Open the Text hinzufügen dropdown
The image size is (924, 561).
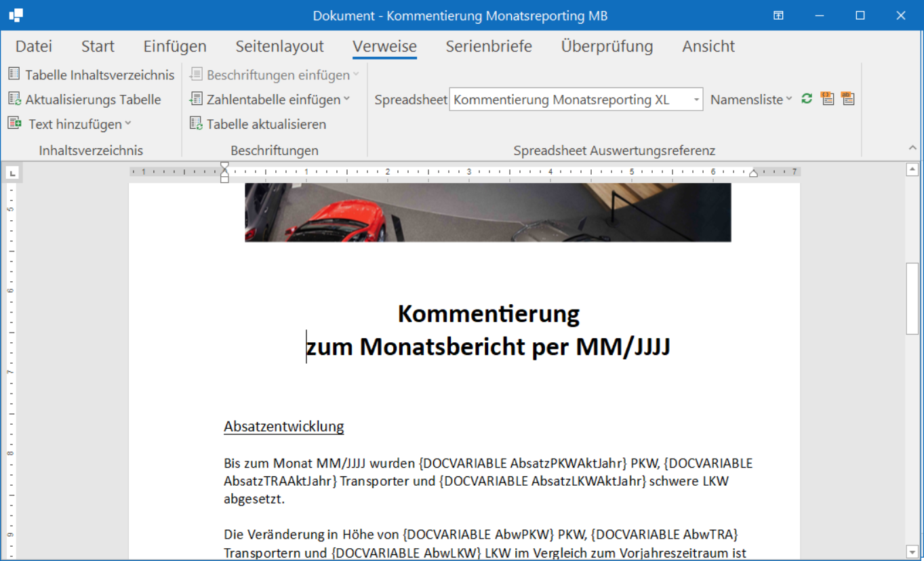coord(128,124)
